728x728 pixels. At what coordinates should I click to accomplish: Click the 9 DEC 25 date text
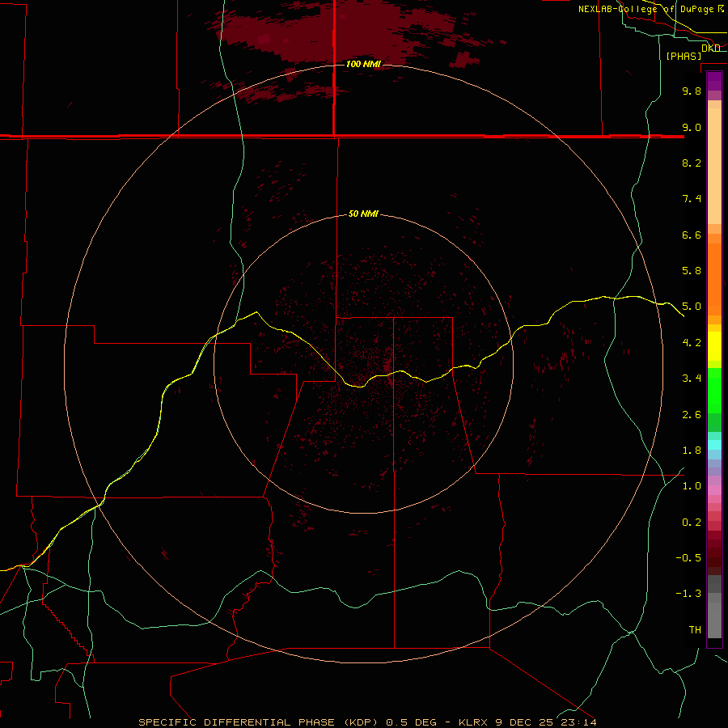[x=525, y=722]
